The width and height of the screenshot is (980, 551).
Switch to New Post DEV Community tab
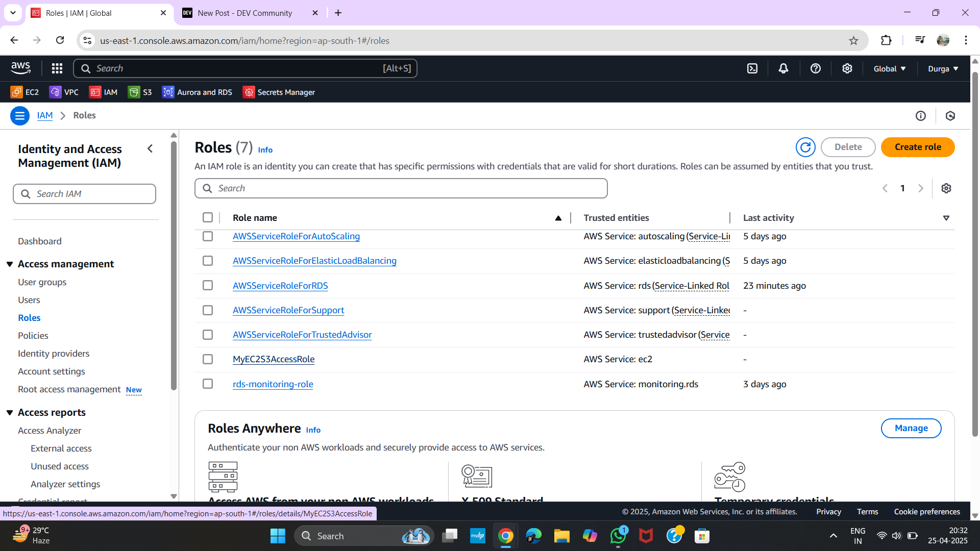(250, 13)
